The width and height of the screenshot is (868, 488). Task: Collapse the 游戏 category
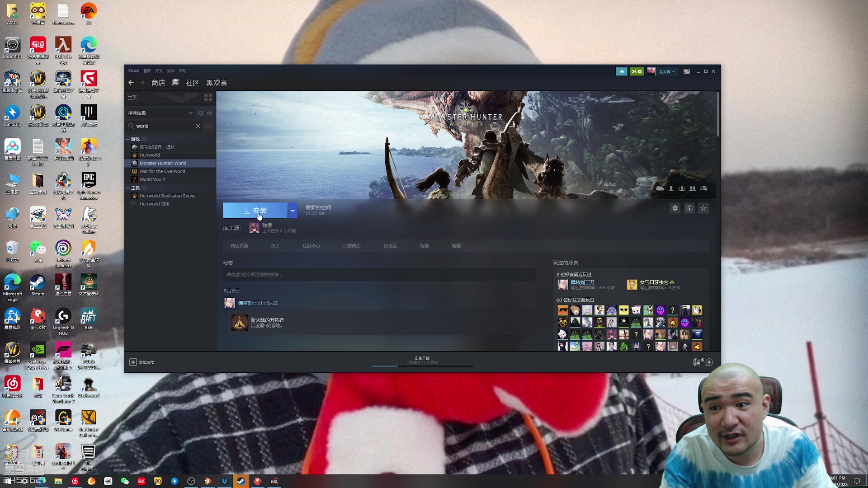[x=128, y=139]
